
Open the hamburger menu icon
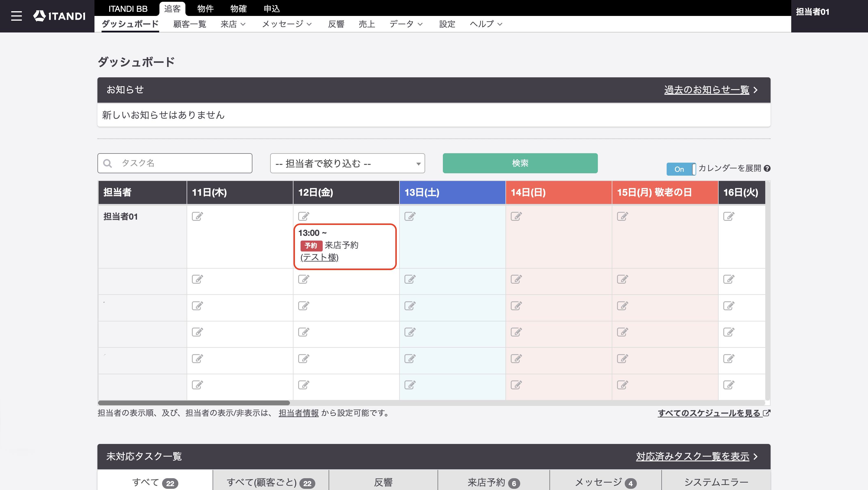(16, 16)
